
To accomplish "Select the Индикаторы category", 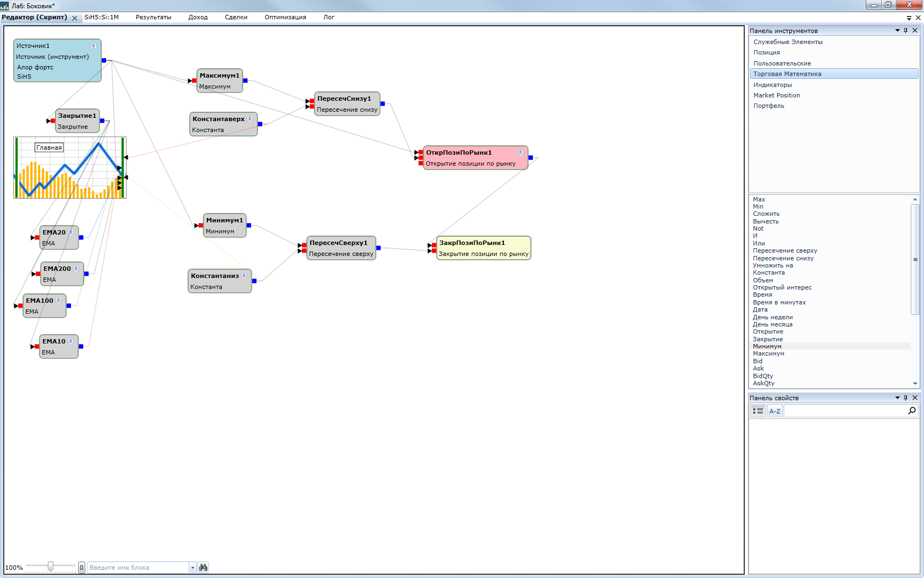I will (x=834, y=85).
